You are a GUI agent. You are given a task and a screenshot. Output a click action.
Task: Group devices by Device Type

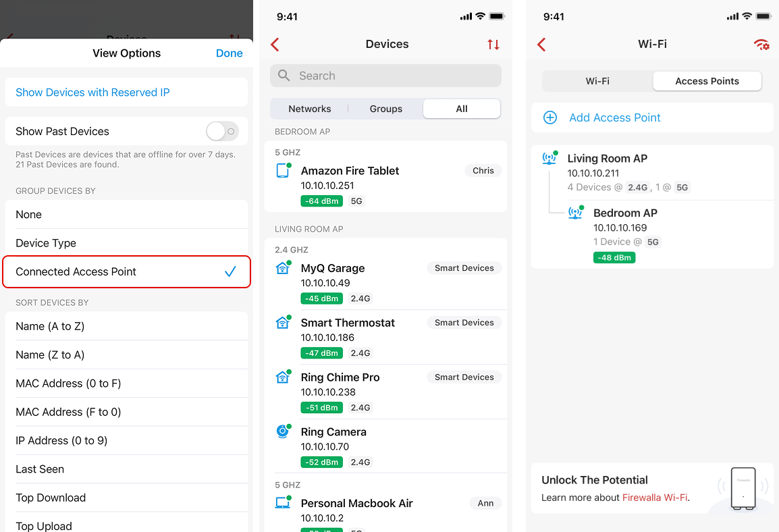(x=127, y=243)
